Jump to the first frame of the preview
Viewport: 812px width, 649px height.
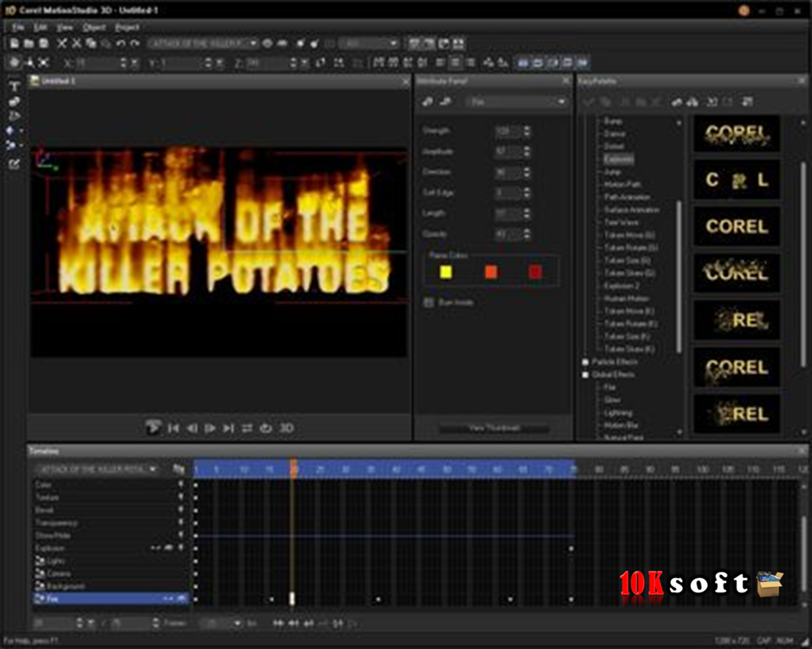174,428
